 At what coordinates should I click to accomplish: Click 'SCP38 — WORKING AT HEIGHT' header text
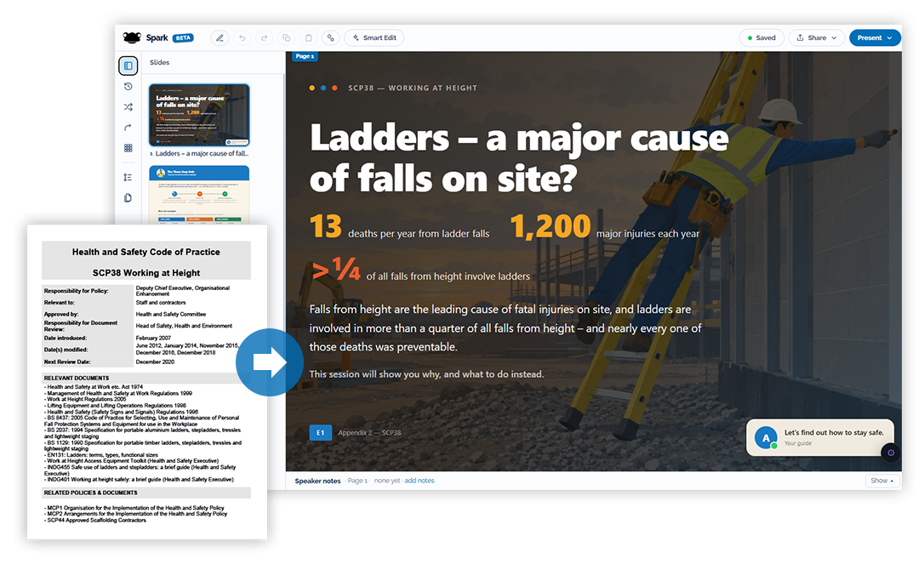tap(413, 88)
